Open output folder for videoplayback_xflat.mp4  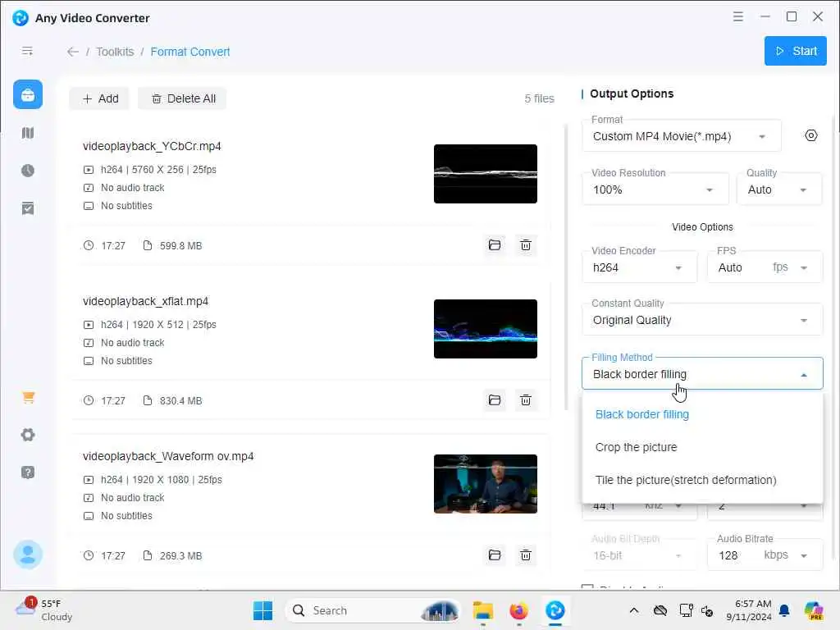pyautogui.click(x=495, y=400)
